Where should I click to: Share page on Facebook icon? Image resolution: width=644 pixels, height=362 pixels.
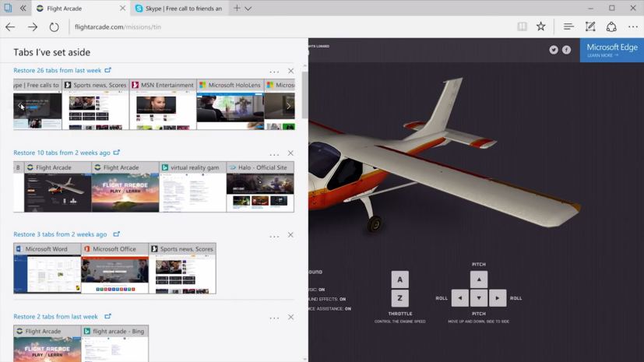[566, 50]
